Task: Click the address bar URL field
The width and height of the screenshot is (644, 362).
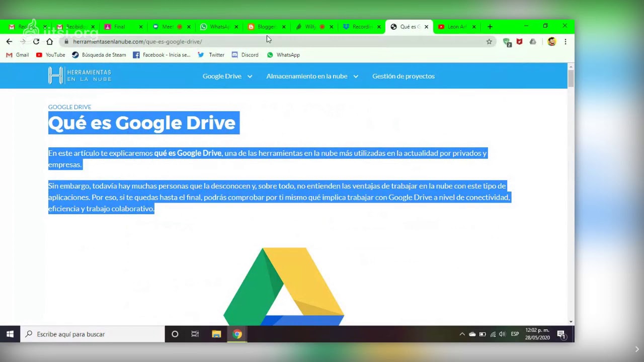Action: [277, 42]
